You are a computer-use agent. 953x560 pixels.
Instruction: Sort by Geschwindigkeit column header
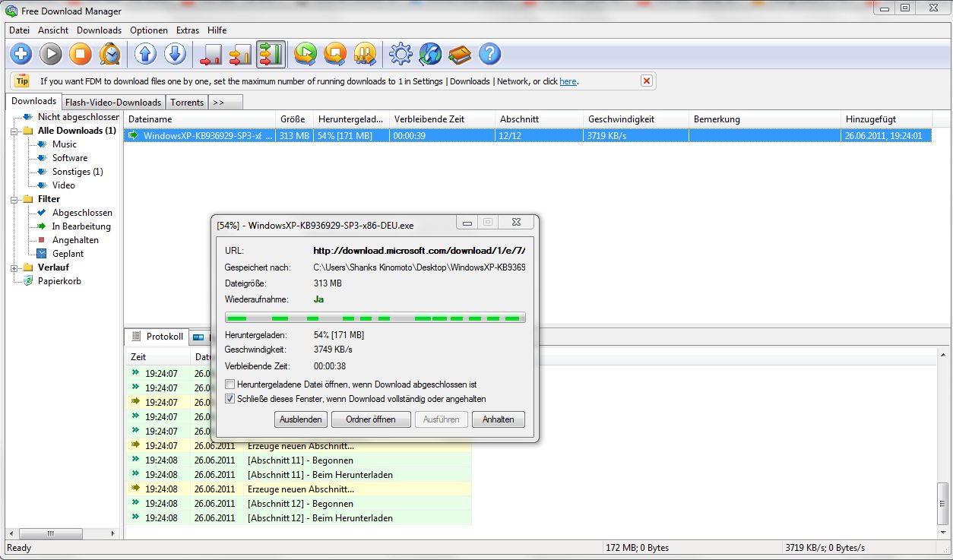coord(635,119)
